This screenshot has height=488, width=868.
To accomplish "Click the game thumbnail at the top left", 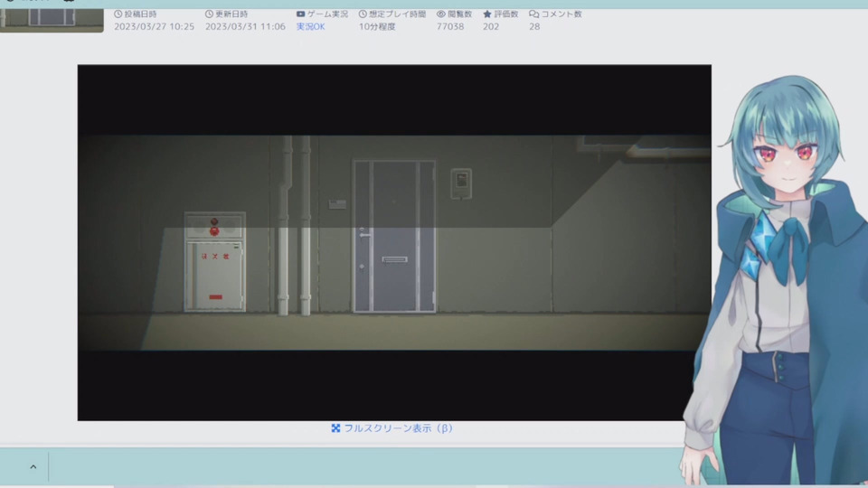I will click(x=52, y=20).
